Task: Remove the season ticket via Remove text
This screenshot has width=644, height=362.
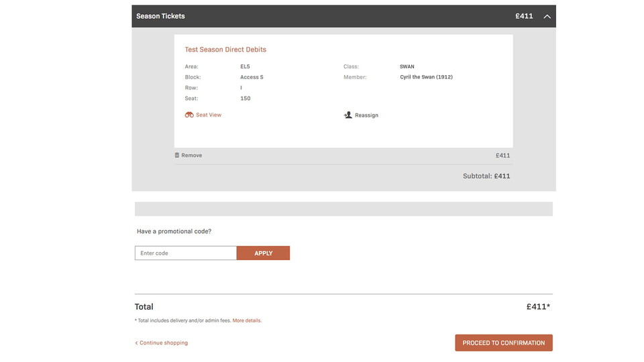Action: click(191, 156)
